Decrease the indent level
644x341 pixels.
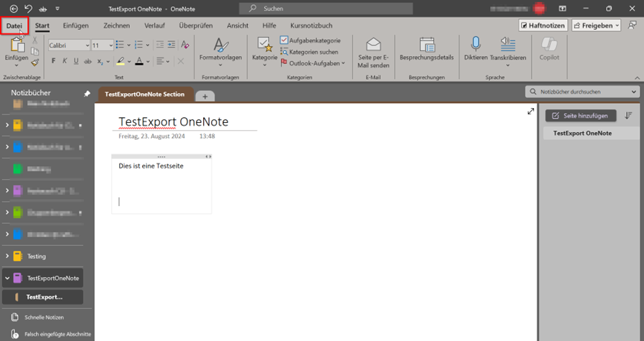(x=160, y=45)
